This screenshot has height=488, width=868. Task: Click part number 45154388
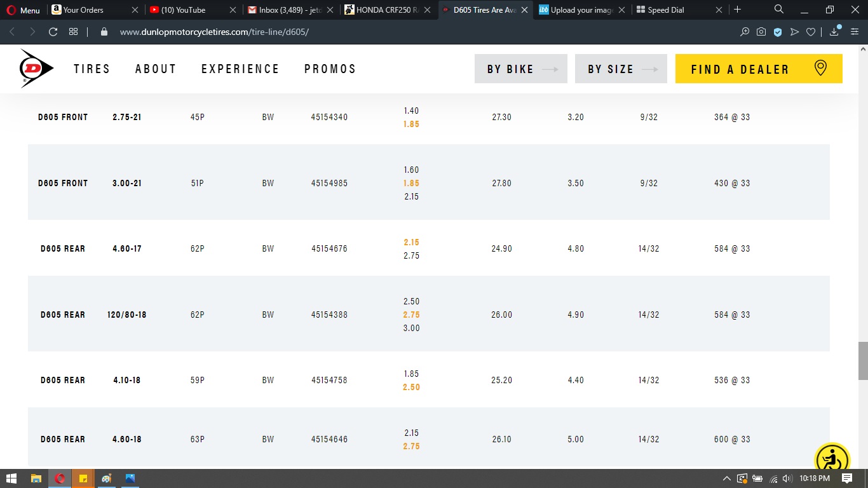point(329,315)
